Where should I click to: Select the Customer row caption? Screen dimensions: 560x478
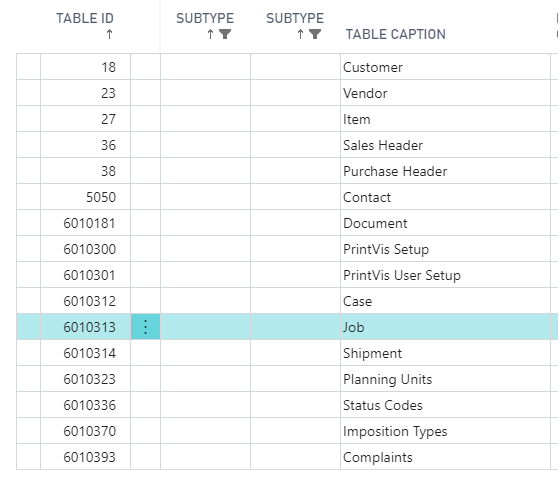373,67
